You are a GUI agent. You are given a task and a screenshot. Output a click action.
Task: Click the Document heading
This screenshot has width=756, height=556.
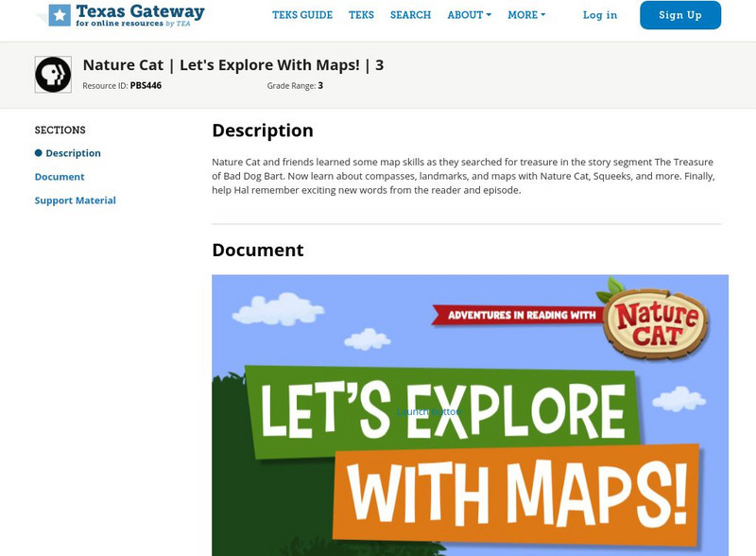click(258, 250)
